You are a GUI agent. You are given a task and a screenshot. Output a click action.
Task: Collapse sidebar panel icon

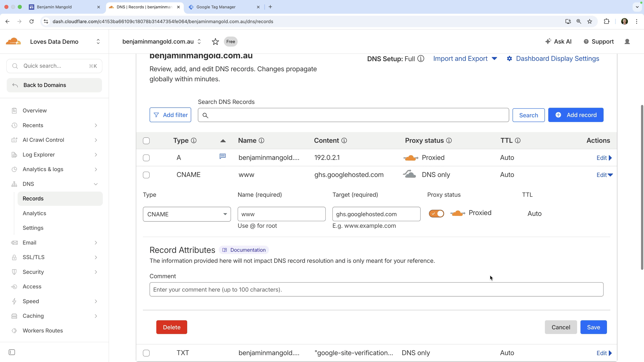[12, 352]
